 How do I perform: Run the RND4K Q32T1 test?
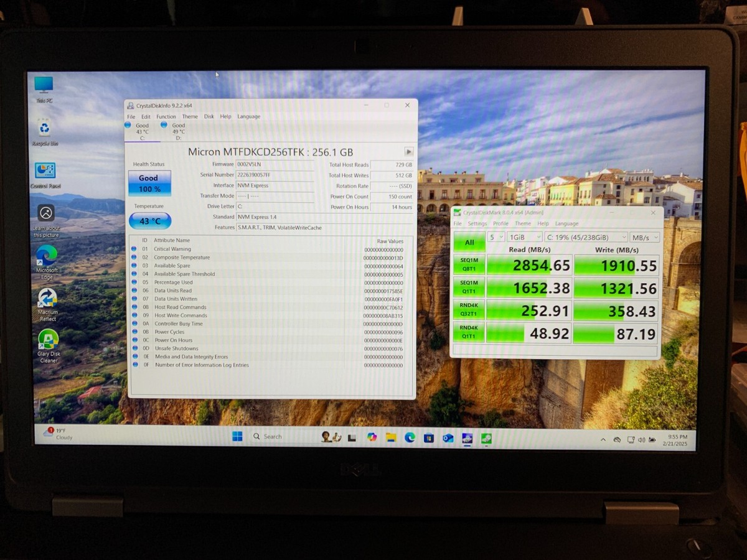pyautogui.click(x=469, y=310)
